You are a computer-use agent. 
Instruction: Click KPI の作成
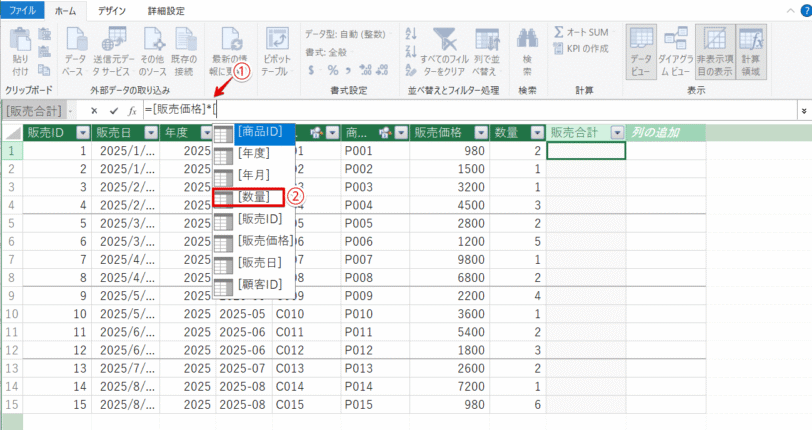(x=581, y=49)
